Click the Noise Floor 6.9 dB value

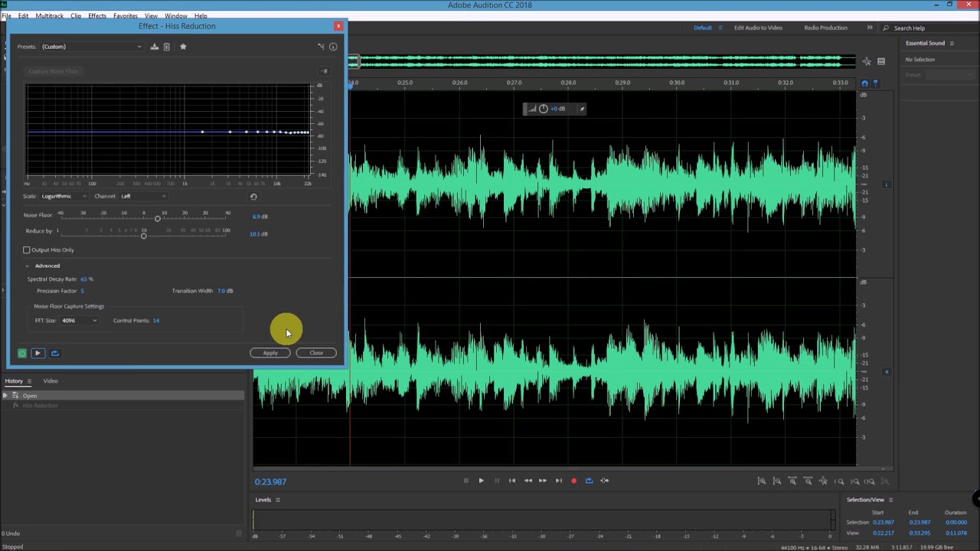coord(260,217)
